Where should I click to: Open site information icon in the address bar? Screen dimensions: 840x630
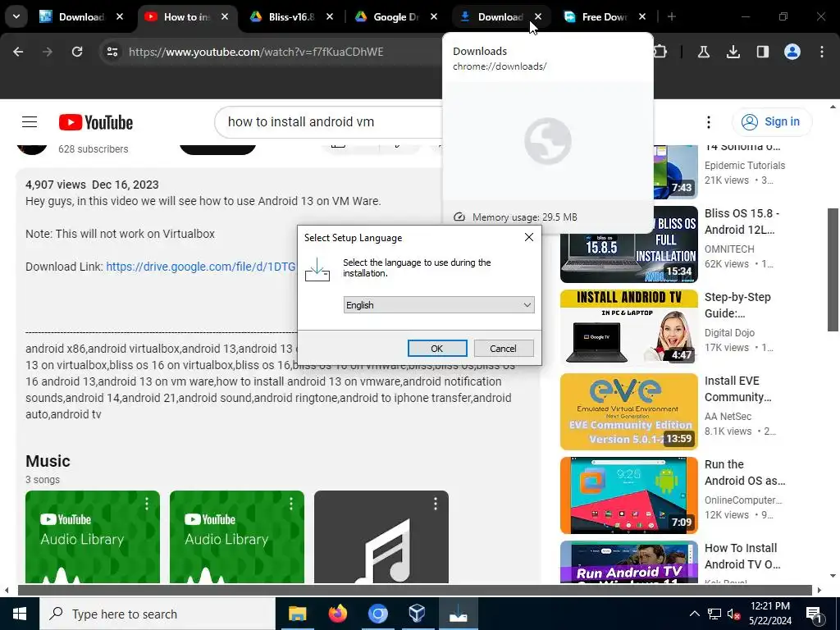pyautogui.click(x=112, y=52)
